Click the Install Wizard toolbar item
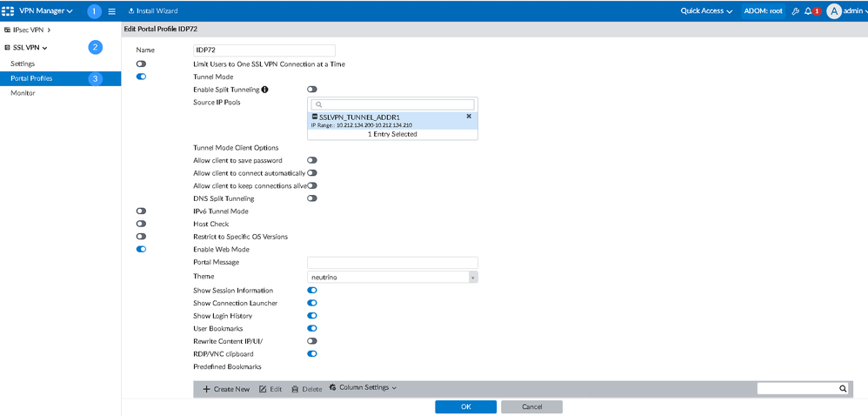868x416 pixels. pyautogui.click(x=153, y=11)
